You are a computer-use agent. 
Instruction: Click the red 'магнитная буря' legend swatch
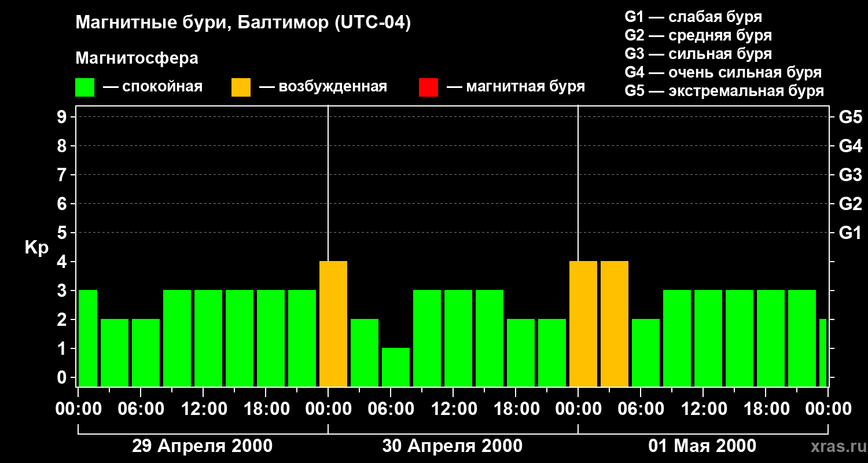pyautogui.click(x=428, y=87)
